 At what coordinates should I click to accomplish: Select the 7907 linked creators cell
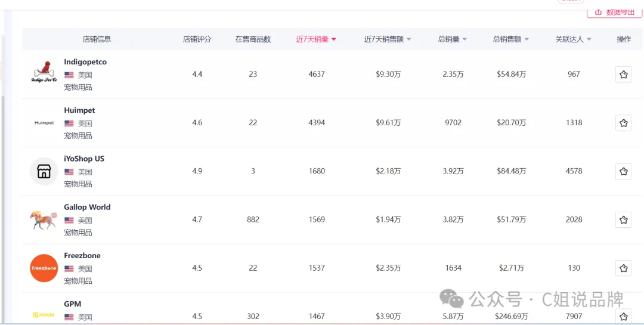574,317
